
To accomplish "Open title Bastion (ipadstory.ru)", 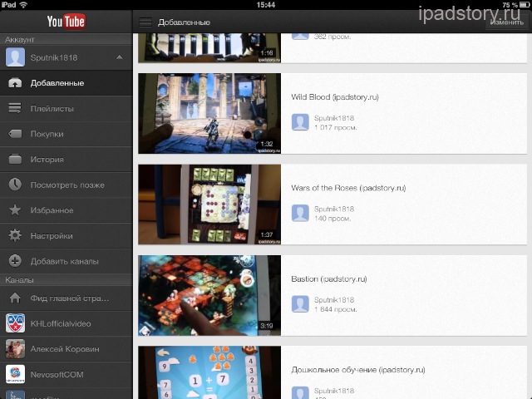I will pos(329,279).
